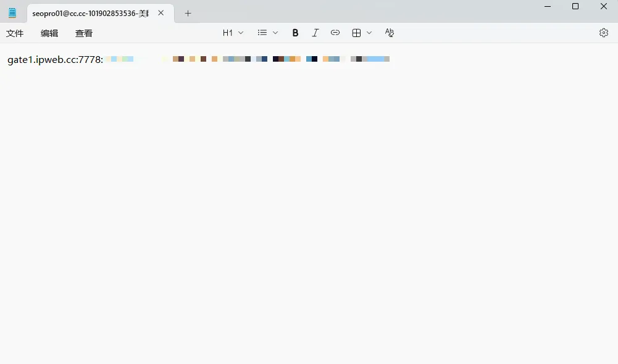Open the H1 heading style dropdown
This screenshot has width=618, height=364.
(x=233, y=33)
